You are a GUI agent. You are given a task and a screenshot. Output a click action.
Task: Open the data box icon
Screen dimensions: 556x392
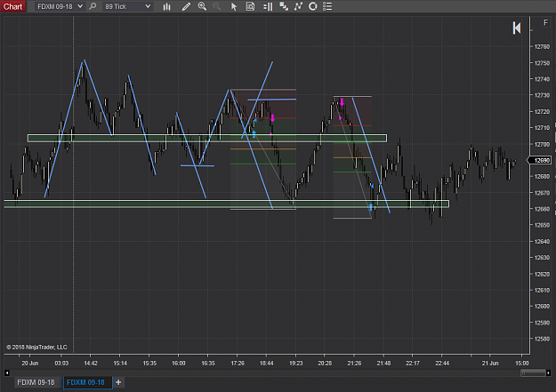[x=250, y=6]
